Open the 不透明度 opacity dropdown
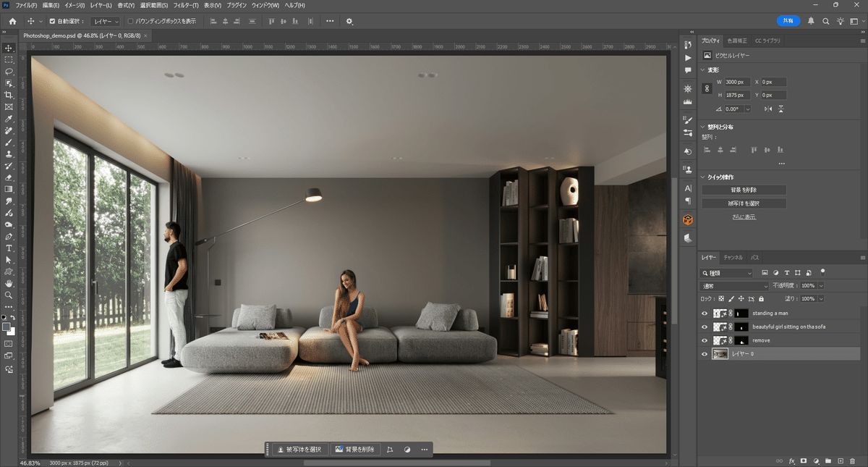 tap(820, 285)
